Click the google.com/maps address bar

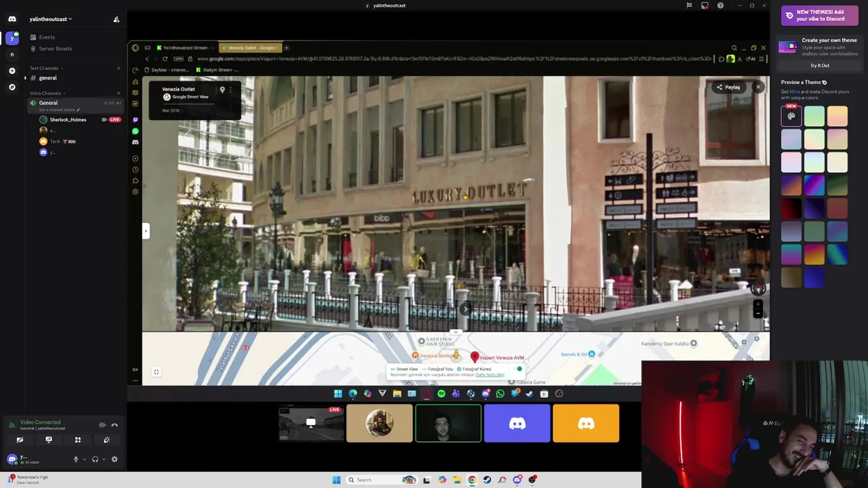pyautogui.click(x=453, y=59)
